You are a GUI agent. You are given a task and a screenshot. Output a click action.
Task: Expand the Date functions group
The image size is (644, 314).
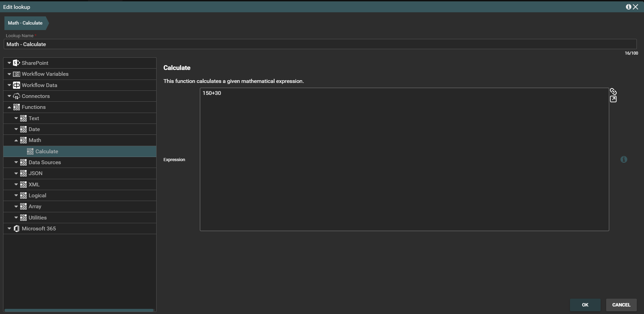tap(16, 129)
